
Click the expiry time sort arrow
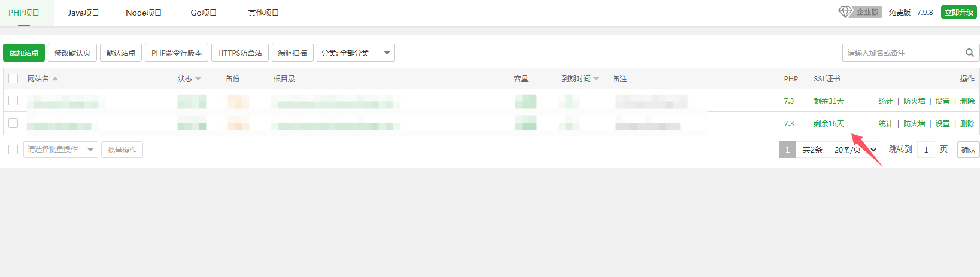pos(596,79)
